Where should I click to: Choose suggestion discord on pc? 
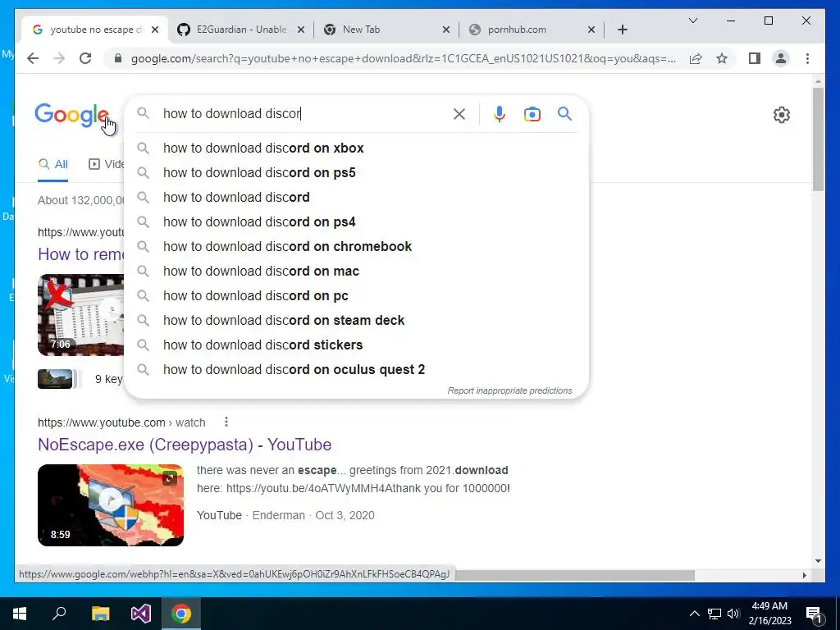356,295
